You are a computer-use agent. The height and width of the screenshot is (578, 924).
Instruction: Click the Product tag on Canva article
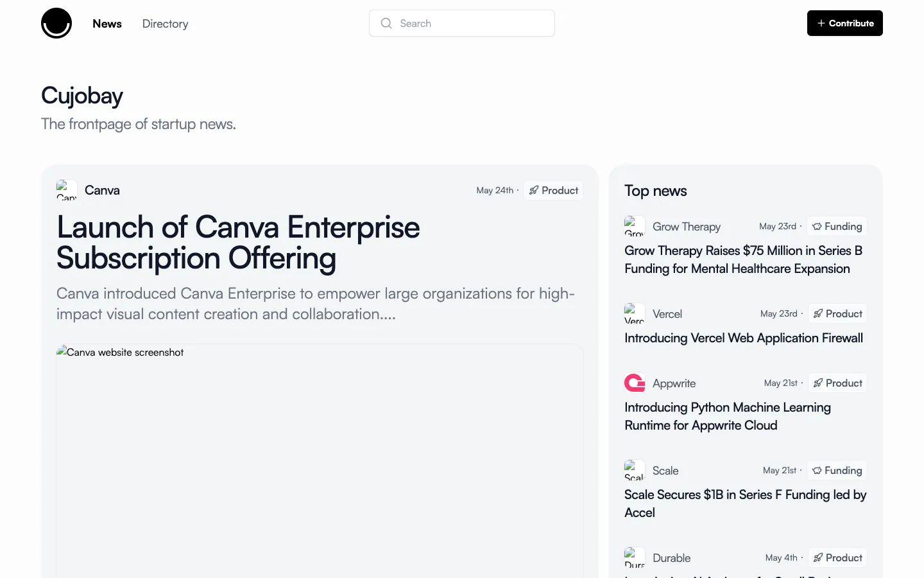click(554, 190)
